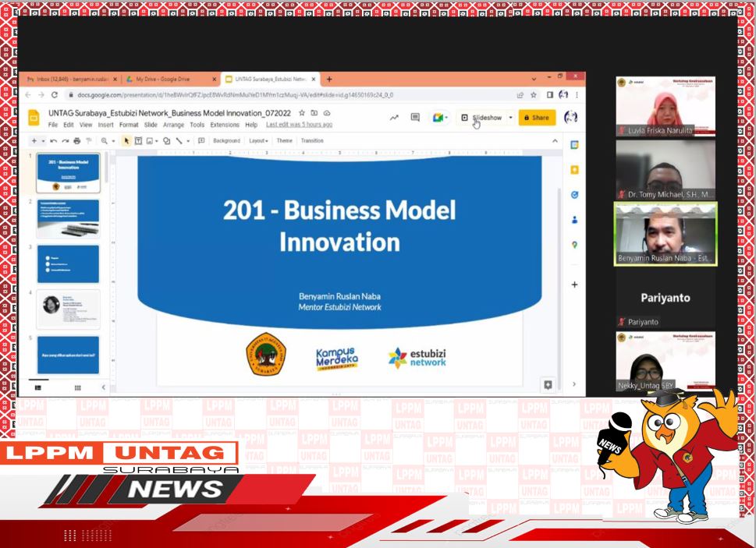Screen dimensions: 756x548
Task: Collapse the toolbar with the up chevron
Action: click(555, 140)
